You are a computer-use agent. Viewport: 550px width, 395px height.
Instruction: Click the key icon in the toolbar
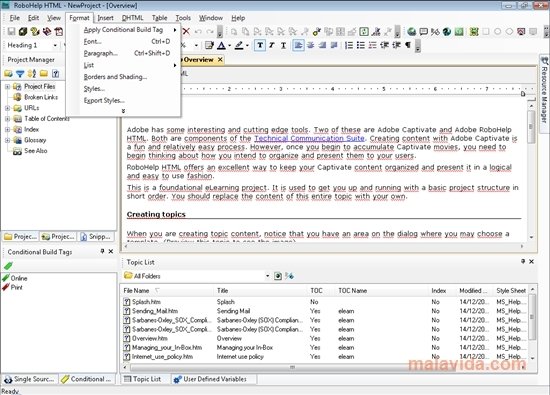click(317, 32)
